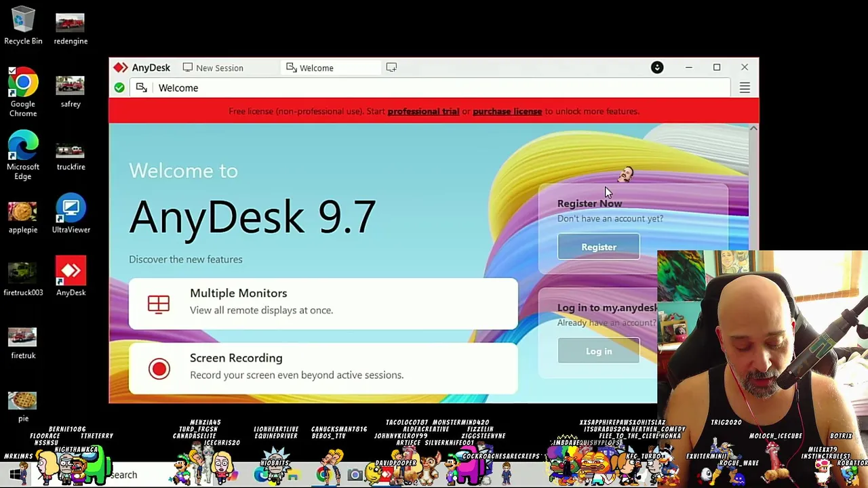
Task: Click the Log in button
Action: click(599, 351)
